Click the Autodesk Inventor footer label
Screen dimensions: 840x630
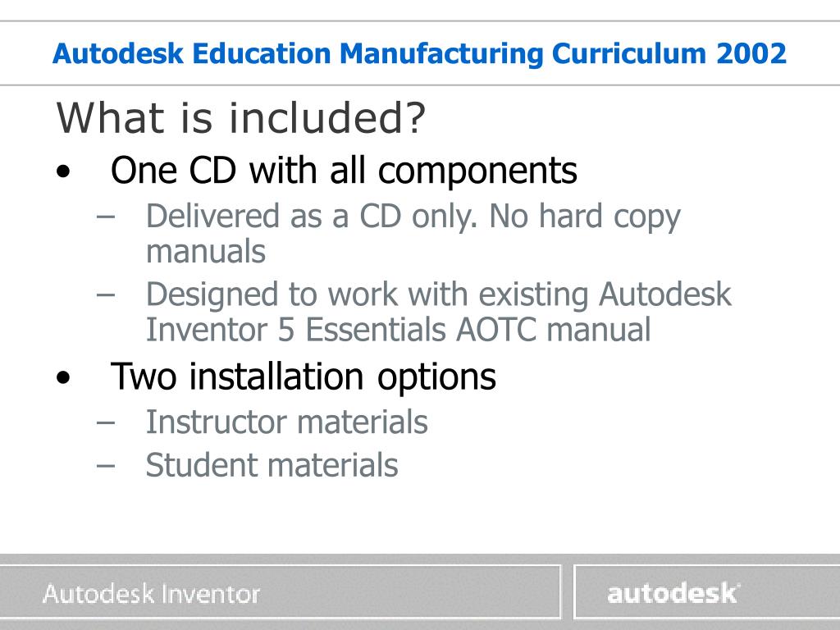152,594
